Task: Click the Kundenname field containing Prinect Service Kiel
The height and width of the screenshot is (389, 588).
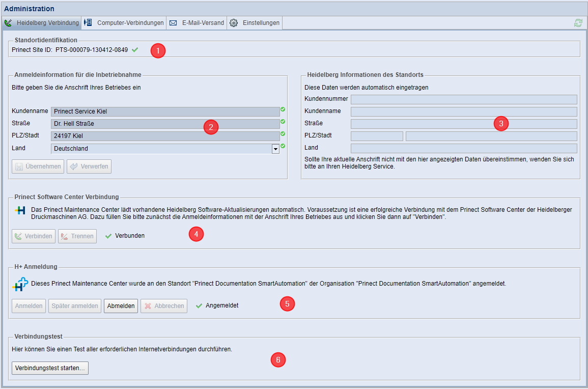Action: pyautogui.click(x=165, y=112)
